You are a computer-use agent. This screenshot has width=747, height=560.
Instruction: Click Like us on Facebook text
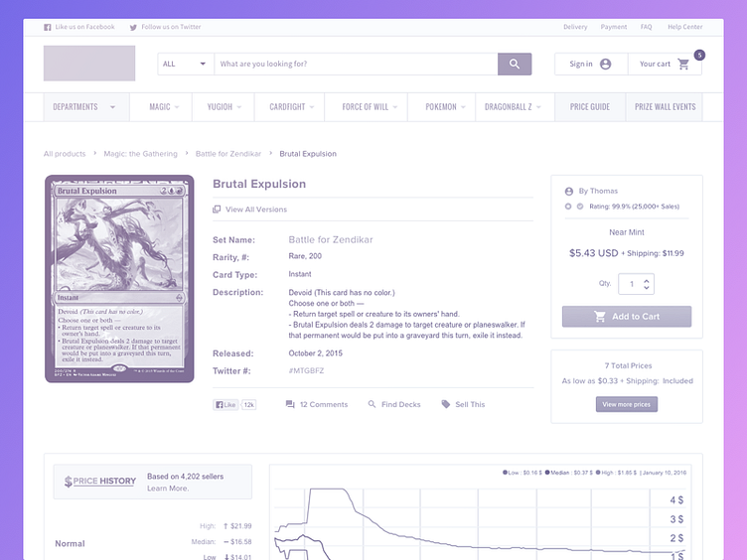[x=84, y=27]
